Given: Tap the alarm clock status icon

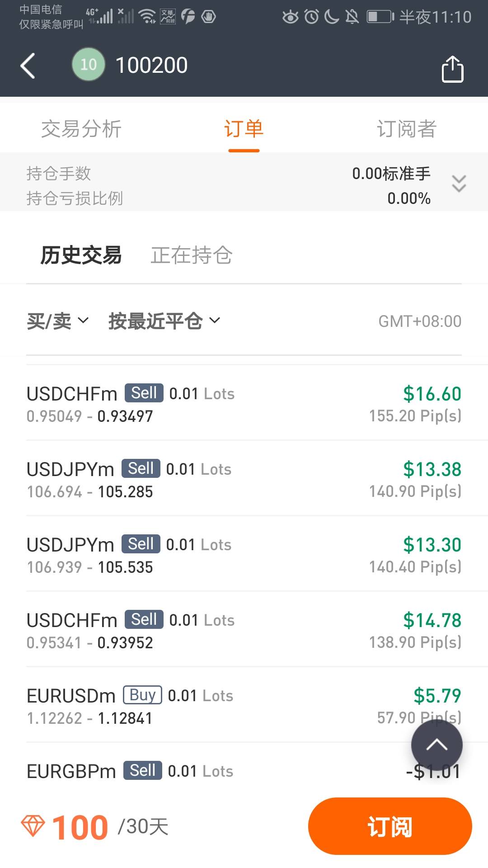Looking at the screenshot, I should 311,17.
